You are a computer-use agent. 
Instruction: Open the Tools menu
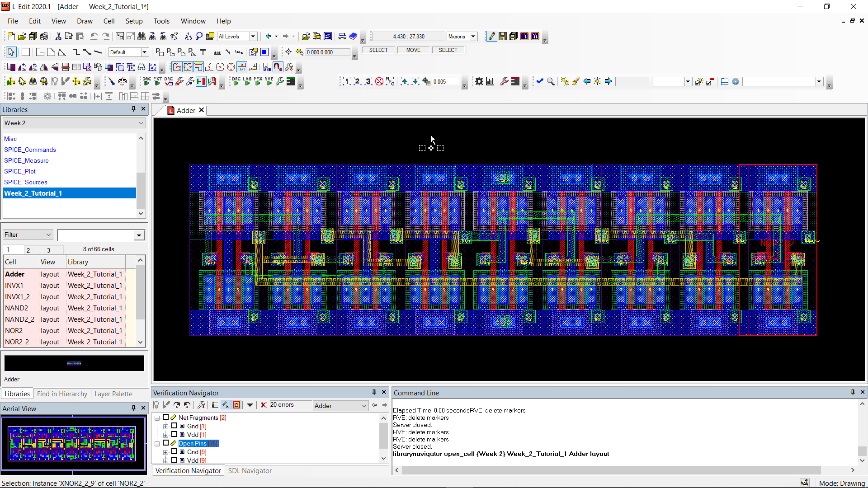pos(161,21)
